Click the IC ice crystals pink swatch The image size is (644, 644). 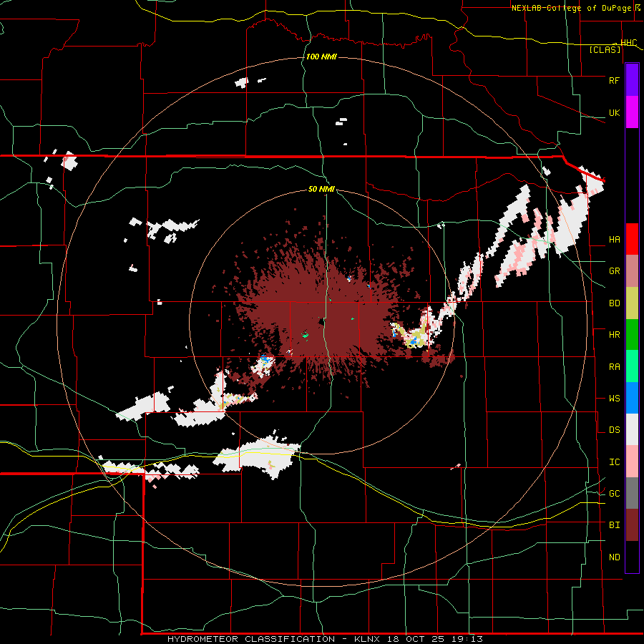tap(632, 462)
